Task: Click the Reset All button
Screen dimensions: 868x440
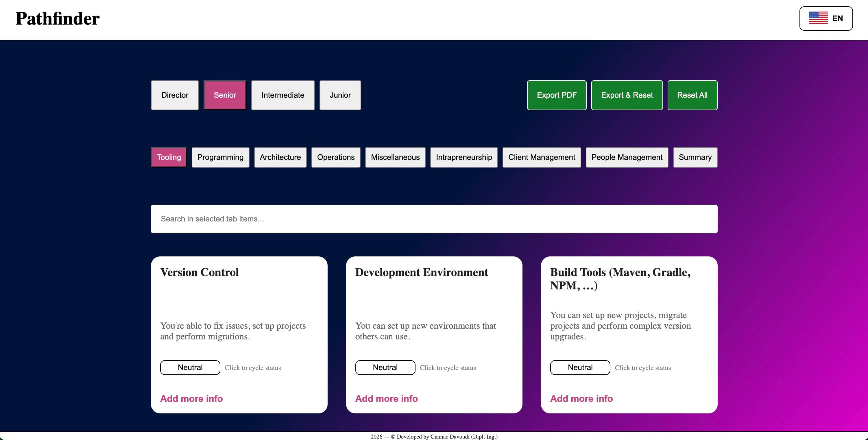Action: (692, 95)
